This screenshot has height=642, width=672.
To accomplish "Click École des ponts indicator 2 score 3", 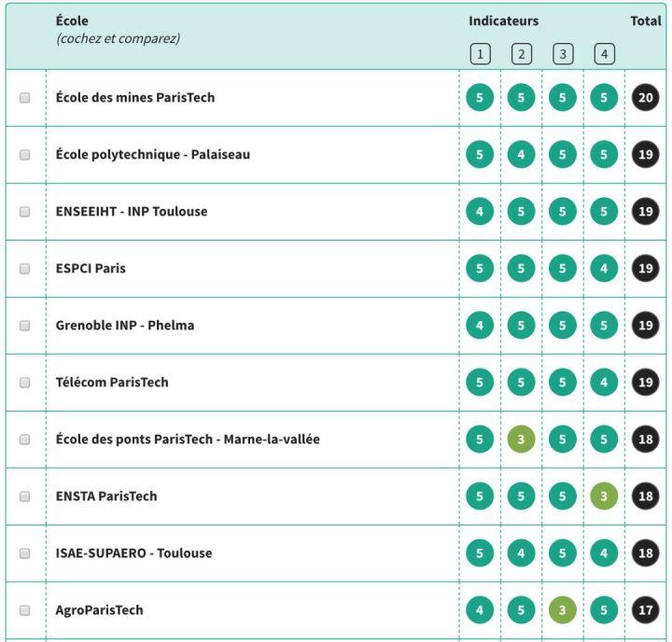I will (x=521, y=440).
